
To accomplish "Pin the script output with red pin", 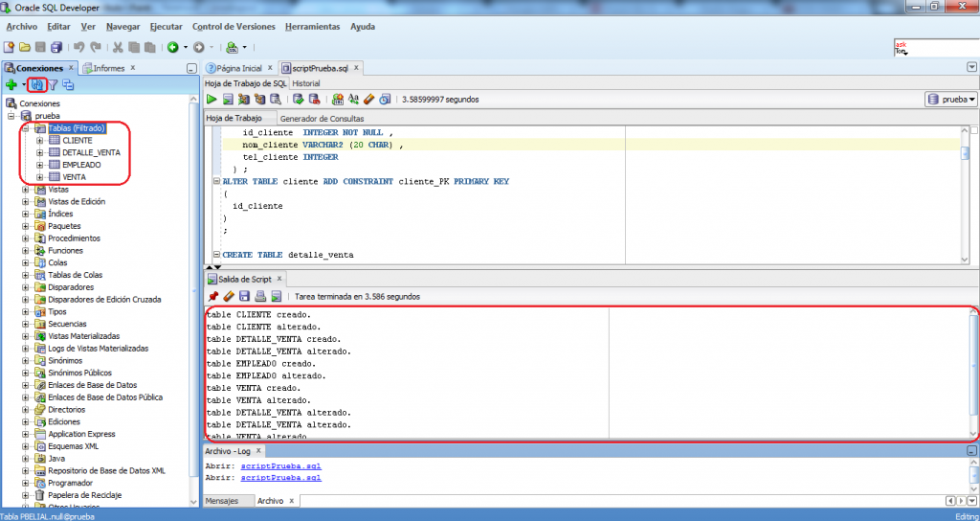I will click(212, 297).
